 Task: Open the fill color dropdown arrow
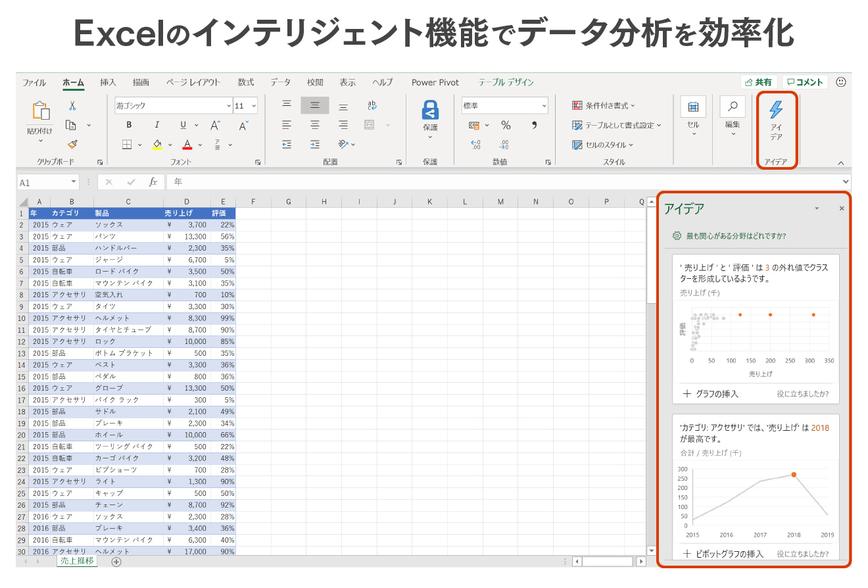click(x=170, y=145)
